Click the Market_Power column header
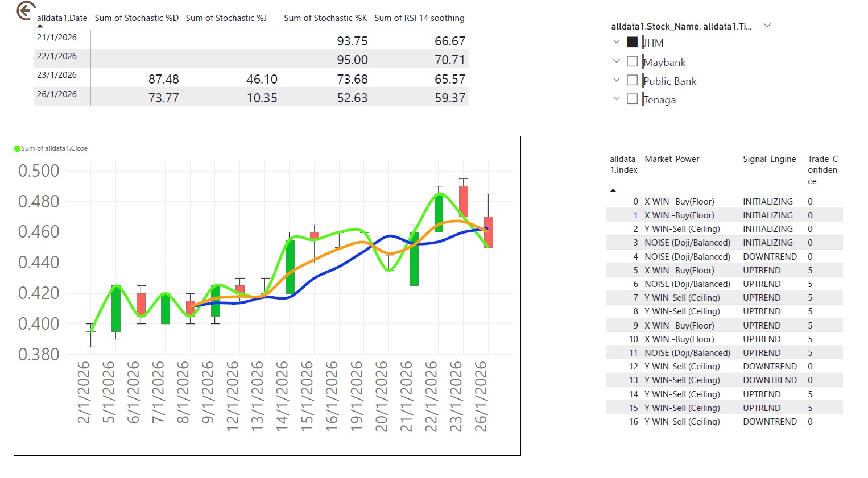Image resolution: width=868 pixels, height=478 pixels. click(x=672, y=159)
